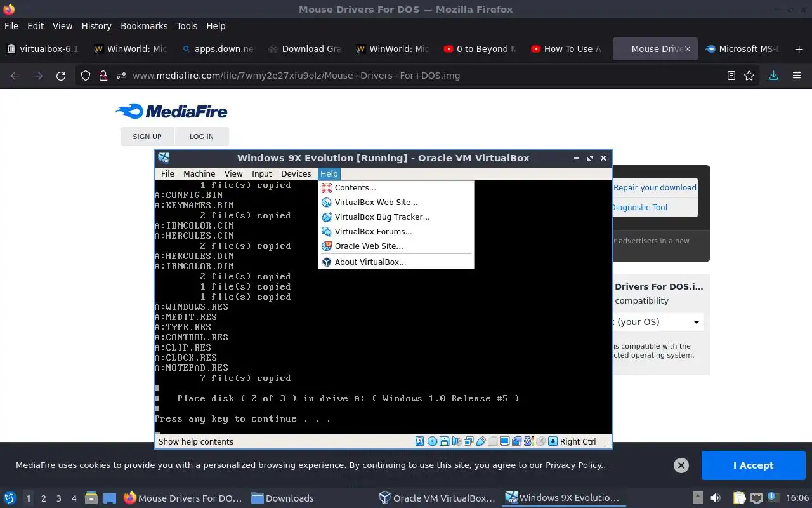The image size is (812, 508).
Task: Click the CPU virtualization indicator in VirtualBox status bar
Action: coord(529,441)
